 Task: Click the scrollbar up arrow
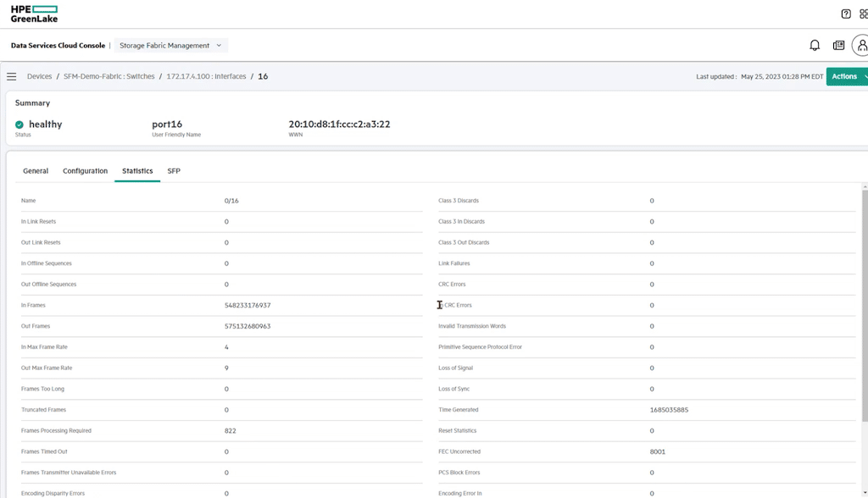coord(865,187)
